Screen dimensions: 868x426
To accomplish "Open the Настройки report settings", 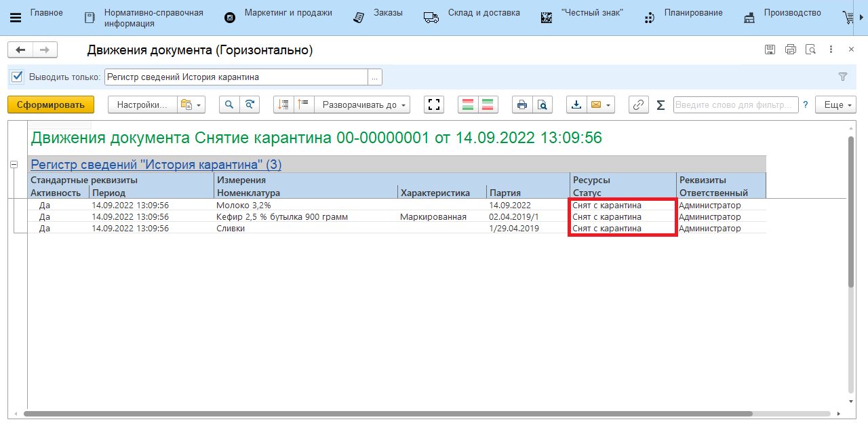I will [142, 104].
